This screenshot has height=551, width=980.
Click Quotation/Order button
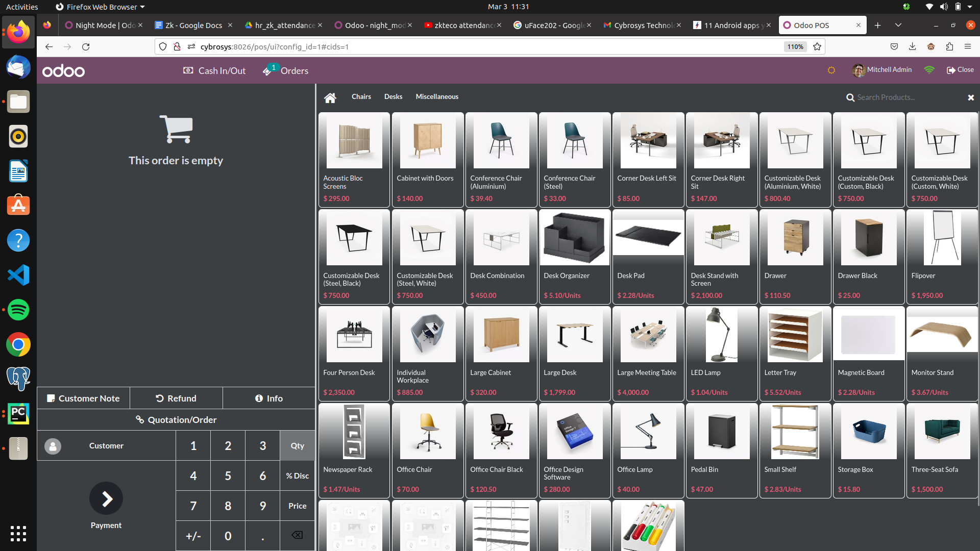(176, 420)
